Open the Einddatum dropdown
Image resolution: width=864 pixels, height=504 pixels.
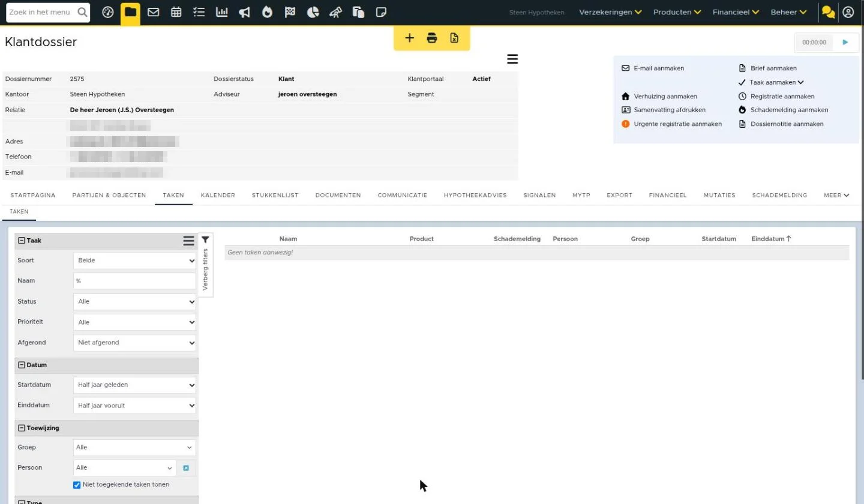pyautogui.click(x=134, y=406)
